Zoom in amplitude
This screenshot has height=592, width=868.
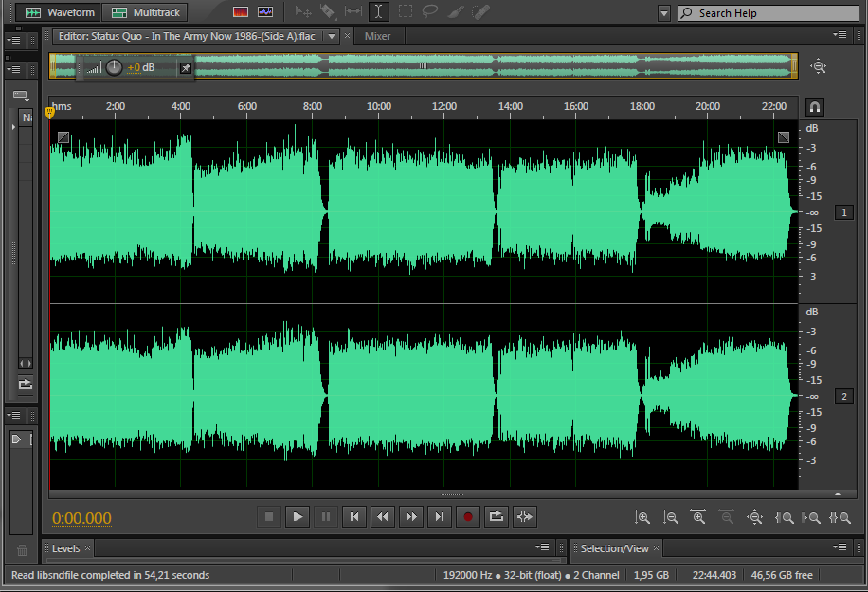[x=642, y=518]
